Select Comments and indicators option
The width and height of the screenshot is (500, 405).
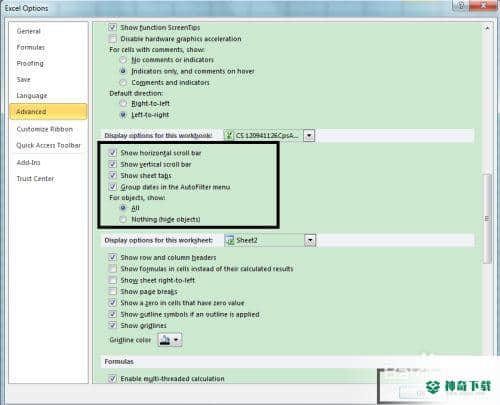click(x=123, y=82)
